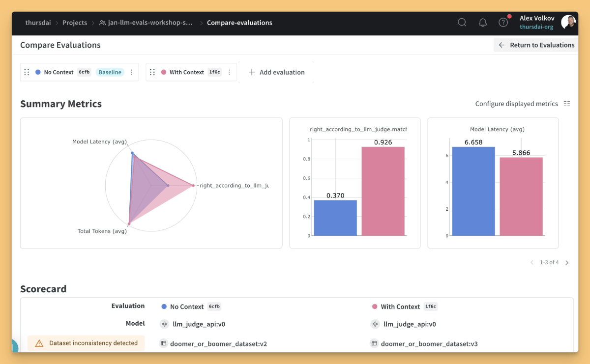Click blue dot in Scorecard No Context
Viewport: 590px width, 364px height.
tap(164, 307)
